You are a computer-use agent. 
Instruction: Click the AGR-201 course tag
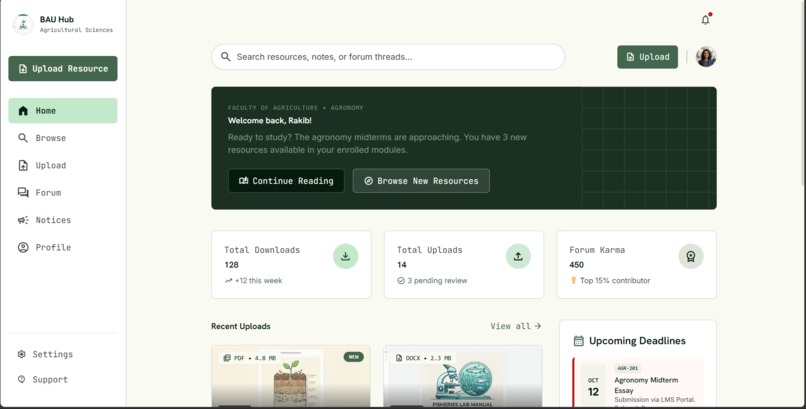pyautogui.click(x=628, y=368)
